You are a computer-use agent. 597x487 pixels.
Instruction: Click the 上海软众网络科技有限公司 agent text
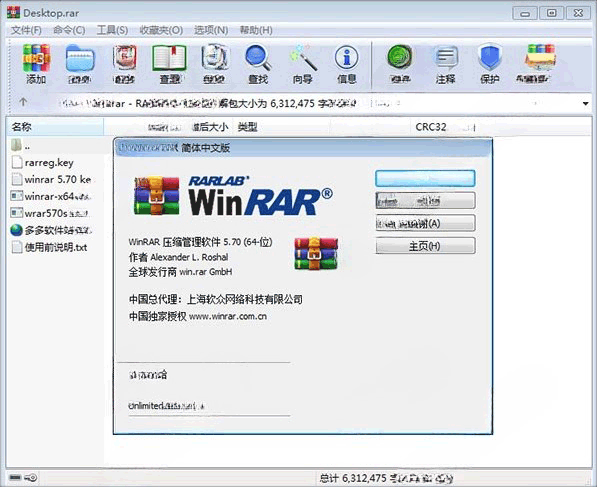pyautogui.click(x=245, y=299)
